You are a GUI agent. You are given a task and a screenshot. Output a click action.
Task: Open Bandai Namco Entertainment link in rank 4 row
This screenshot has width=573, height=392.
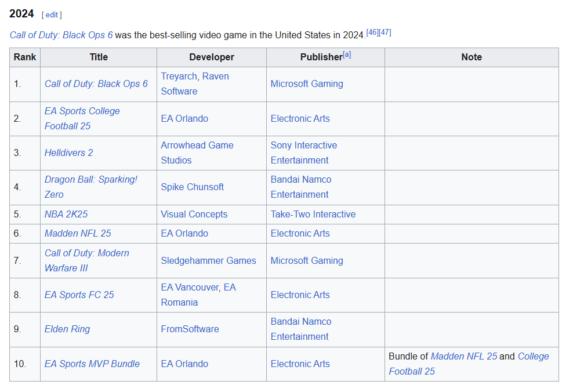click(x=301, y=187)
